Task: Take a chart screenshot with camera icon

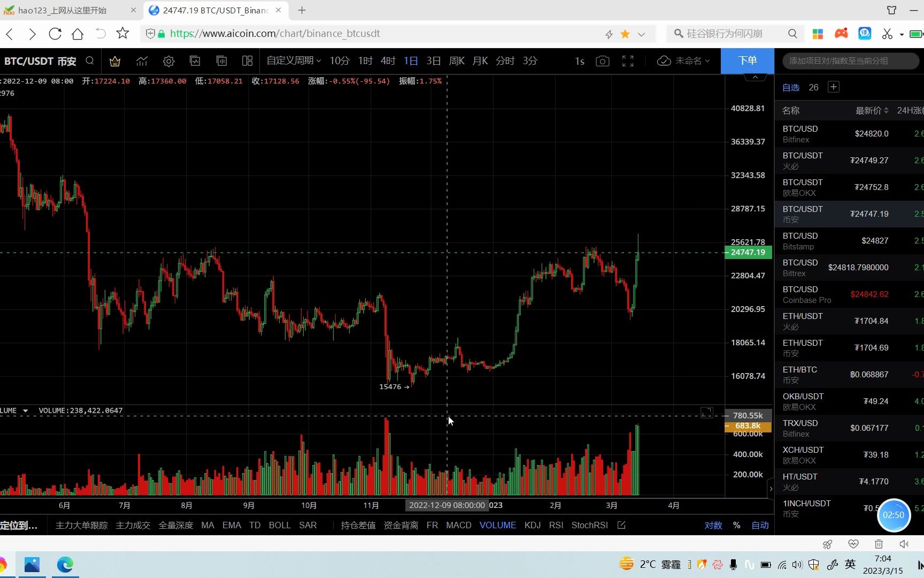Action: [603, 61]
